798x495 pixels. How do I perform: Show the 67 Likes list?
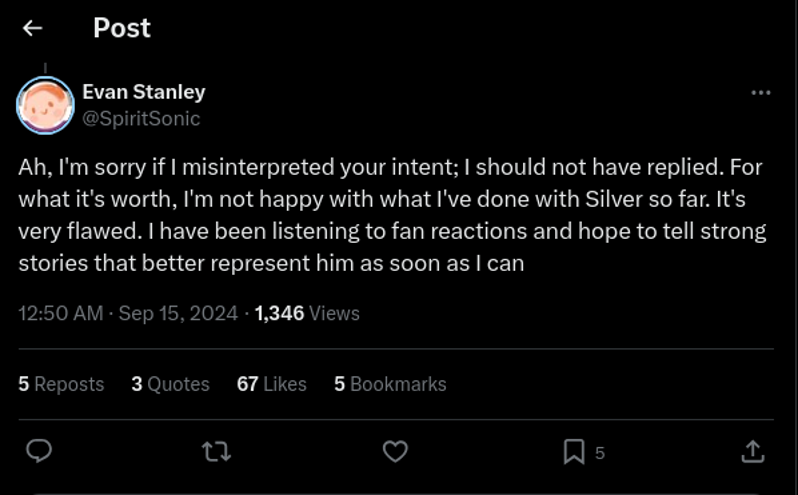pos(272,384)
